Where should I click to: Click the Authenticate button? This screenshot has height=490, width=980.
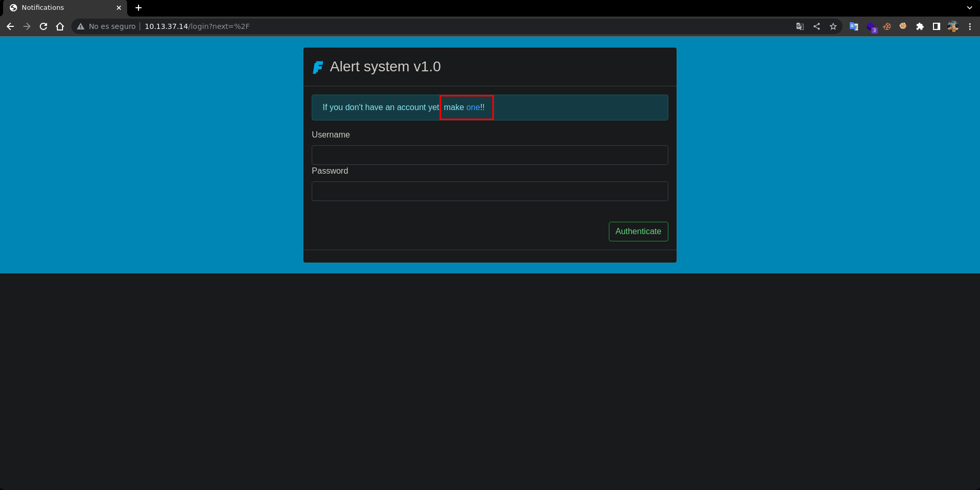tap(638, 232)
